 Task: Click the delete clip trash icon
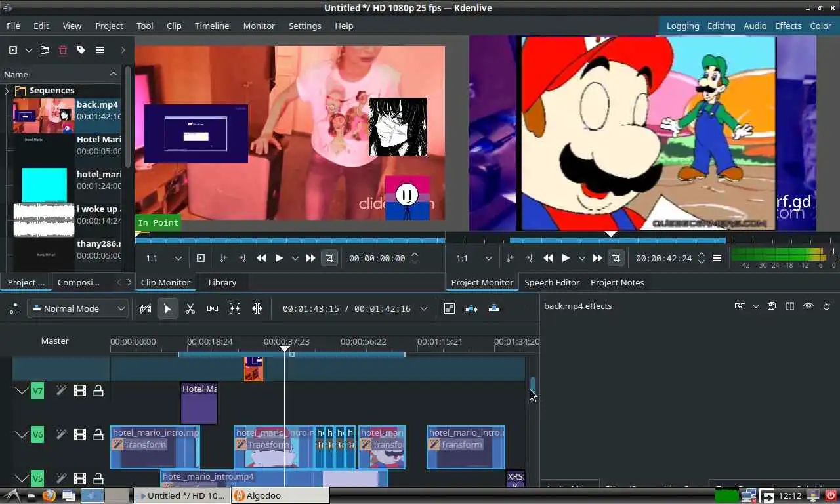click(63, 50)
